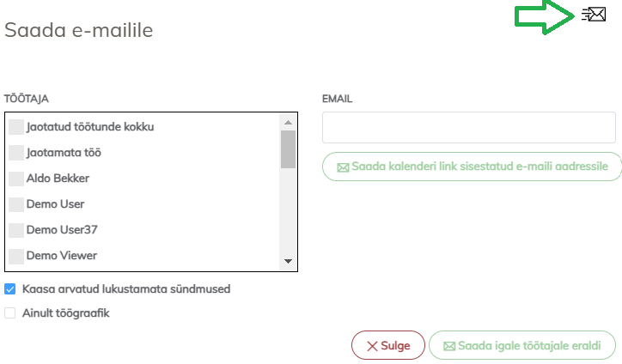Click envelope icon in Saada igale töötajale button
The height and width of the screenshot is (364, 622).
(x=448, y=346)
